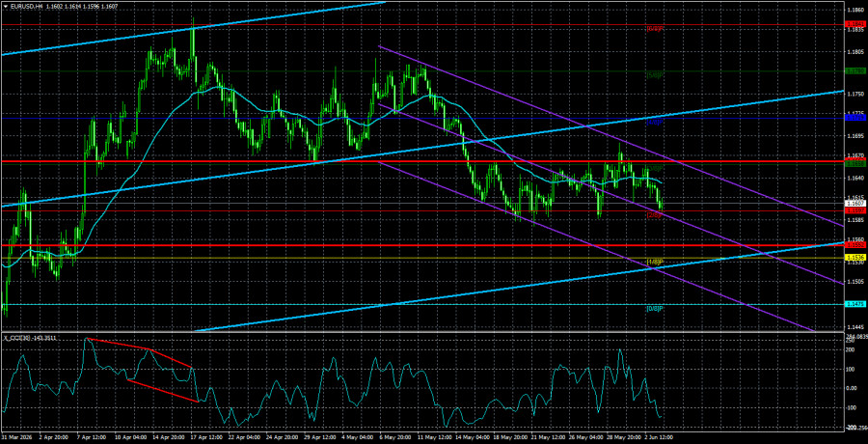
Task: Click the 31 Mar 2026 date label
Action: coord(15,437)
